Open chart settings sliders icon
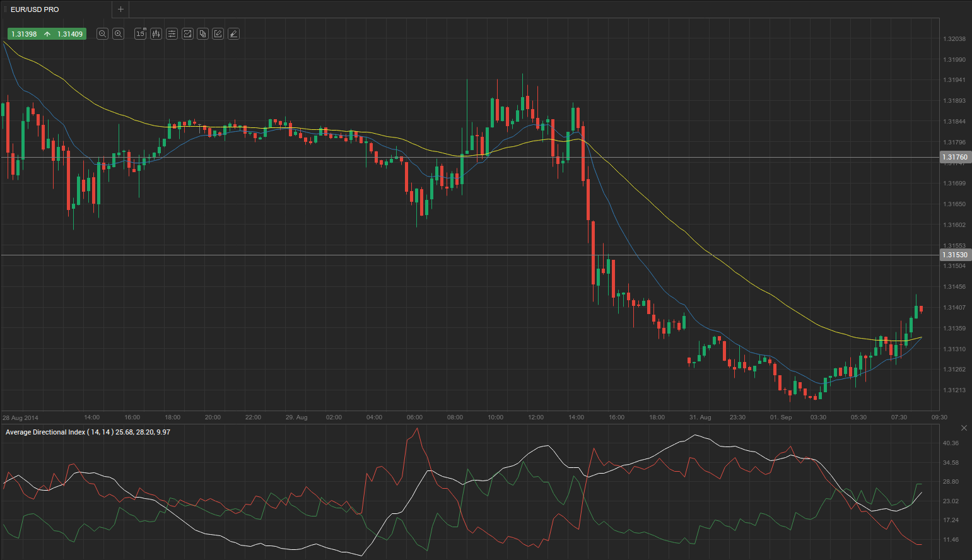The image size is (972, 560). coord(172,34)
